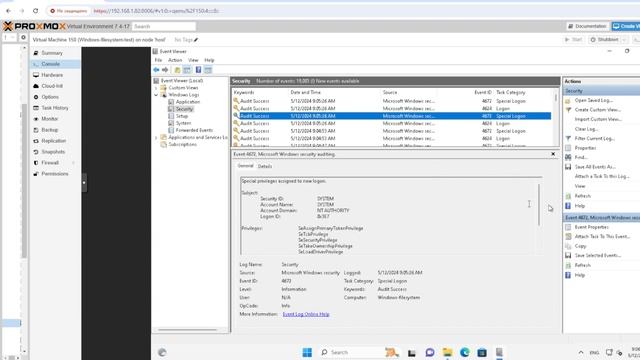Open Proxmox Options section
The height and width of the screenshot is (360, 640).
pos(50,97)
